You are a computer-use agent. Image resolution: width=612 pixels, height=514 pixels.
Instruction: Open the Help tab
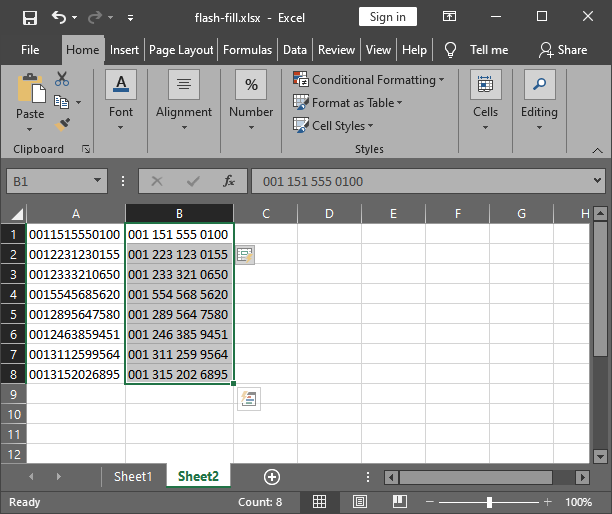point(414,50)
